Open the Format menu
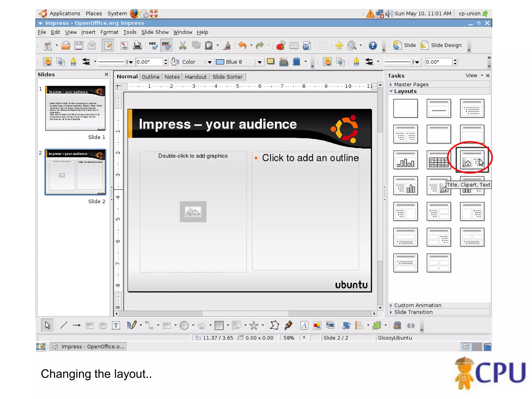 (x=109, y=32)
